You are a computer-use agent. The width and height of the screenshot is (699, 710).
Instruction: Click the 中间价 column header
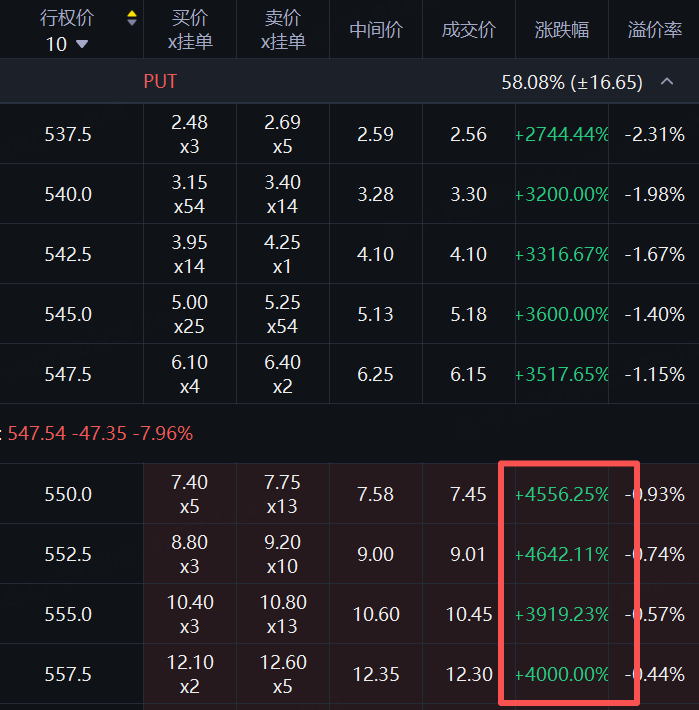pos(376,30)
